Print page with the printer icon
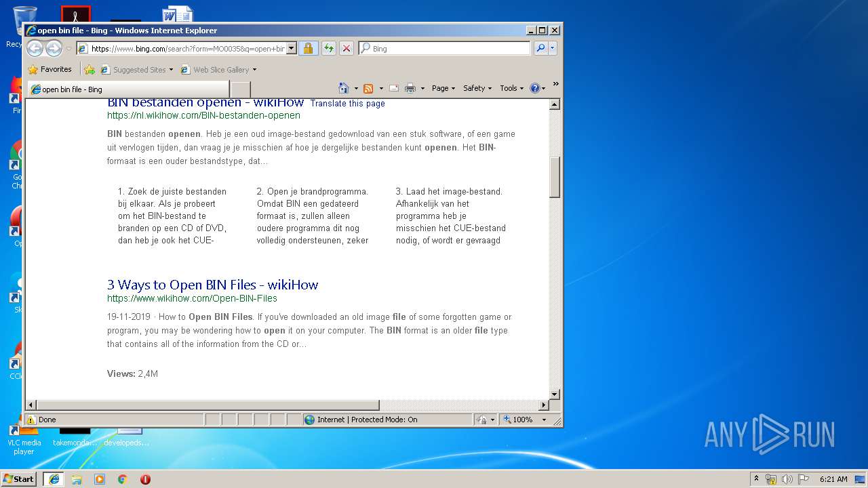Screen dimensions: 868x488 [410, 88]
